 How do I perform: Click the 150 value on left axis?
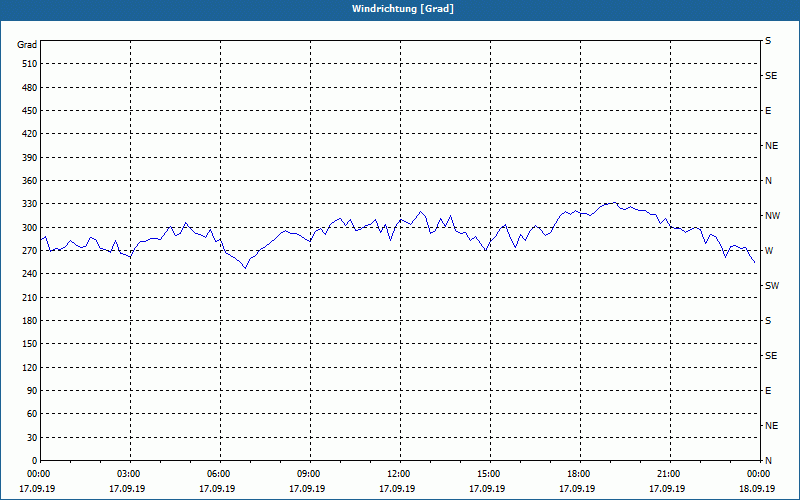point(30,344)
